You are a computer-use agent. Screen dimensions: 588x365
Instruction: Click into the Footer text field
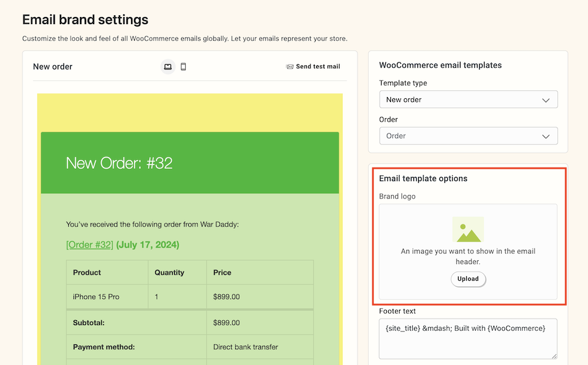pos(468,339)
